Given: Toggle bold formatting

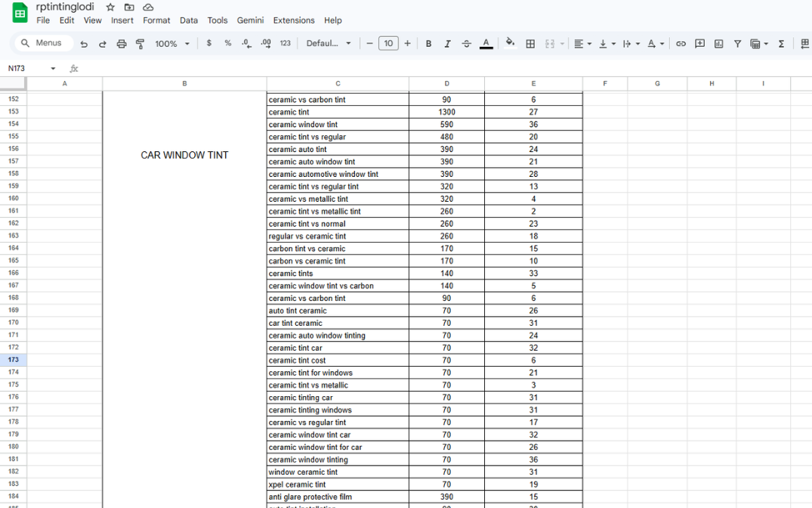Looking at the screenshot, I should click(428, 44).
